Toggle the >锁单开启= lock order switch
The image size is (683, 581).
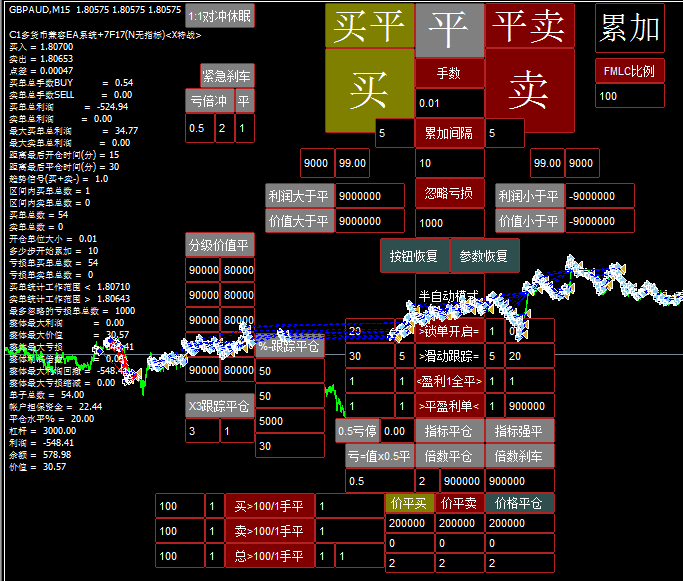point(449,331)
